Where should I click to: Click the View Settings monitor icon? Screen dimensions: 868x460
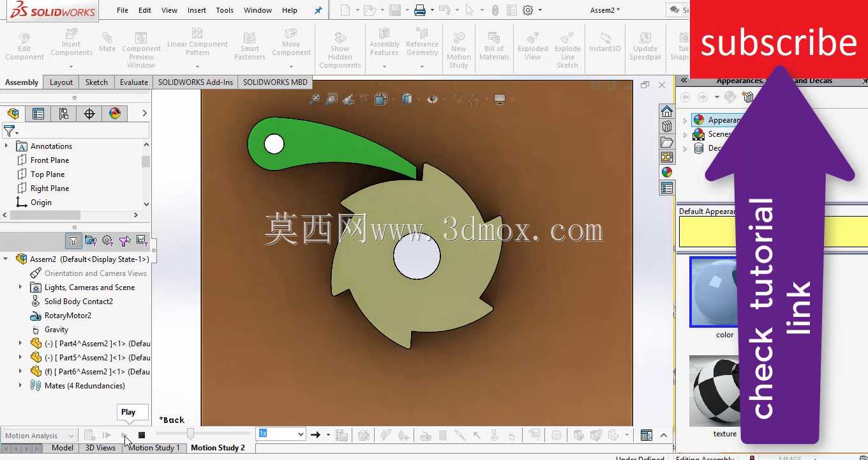click(x=500, y=99)
